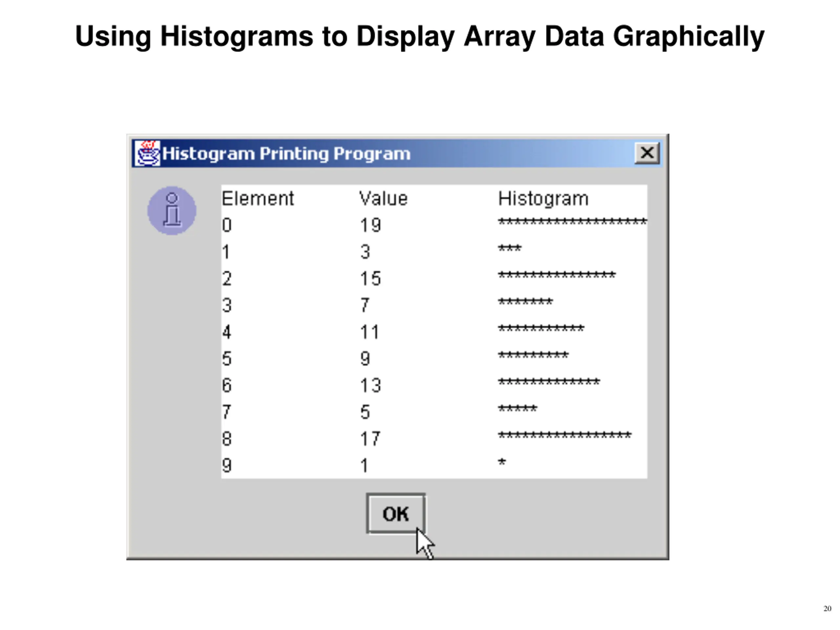The height and width of the screenshot is (630, 840).
Task: Close the Histogram Printing Program dialog
Action: [x=647, y=153]
